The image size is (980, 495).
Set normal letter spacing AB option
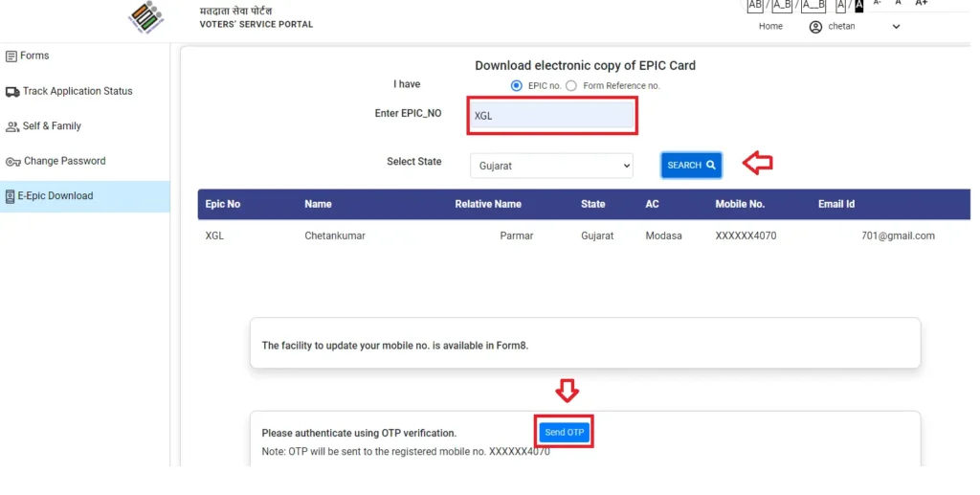[x=755, y=5]
